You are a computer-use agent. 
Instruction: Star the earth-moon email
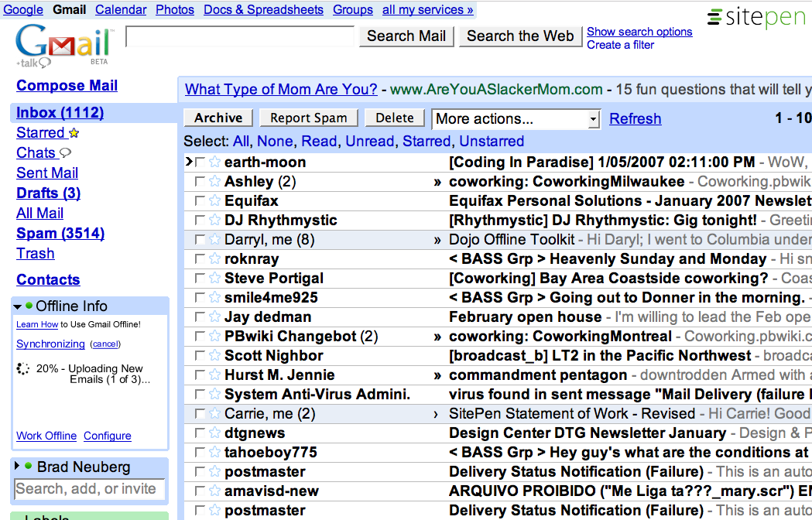coord(215,162)
